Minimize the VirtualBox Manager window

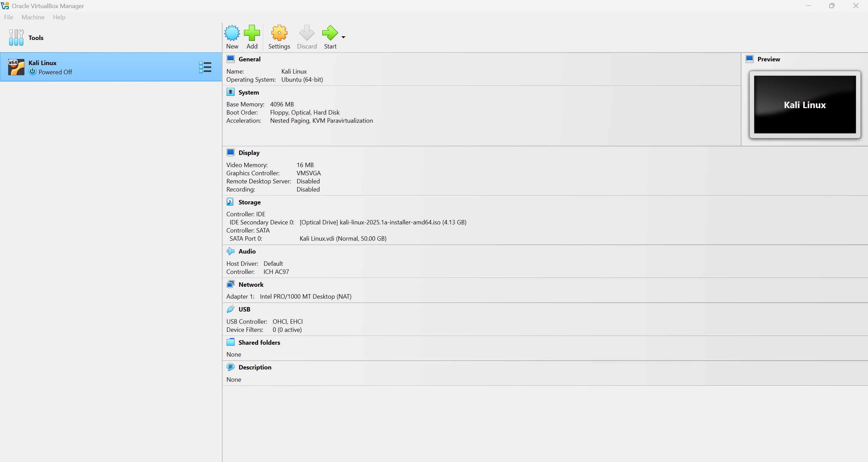click(x=808, y=6)
